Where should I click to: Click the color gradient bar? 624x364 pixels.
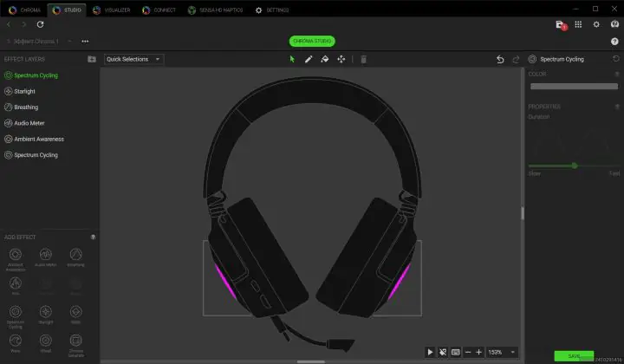click(574, 87)
